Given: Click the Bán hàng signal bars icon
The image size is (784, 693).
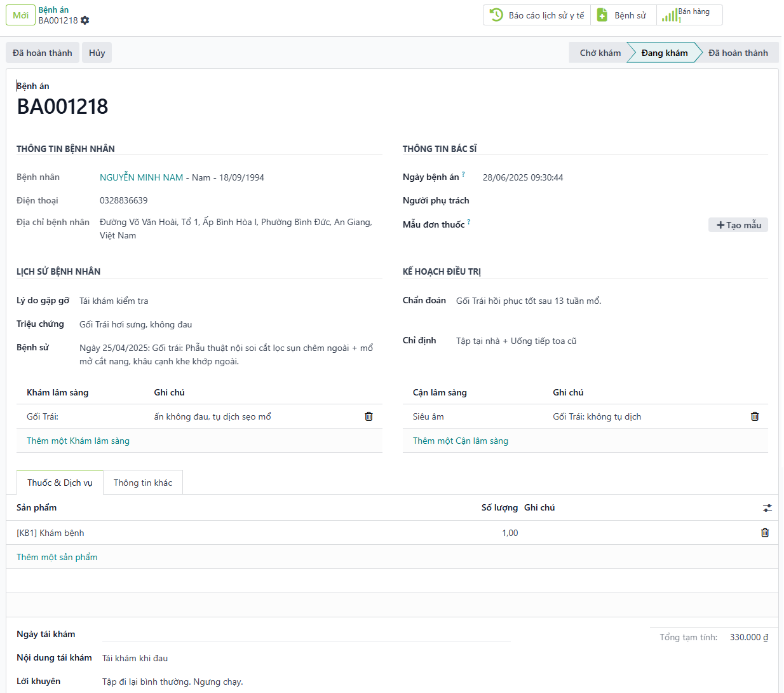Looking at the screenshot, I should pyautogui.click(x=669, y=15).
